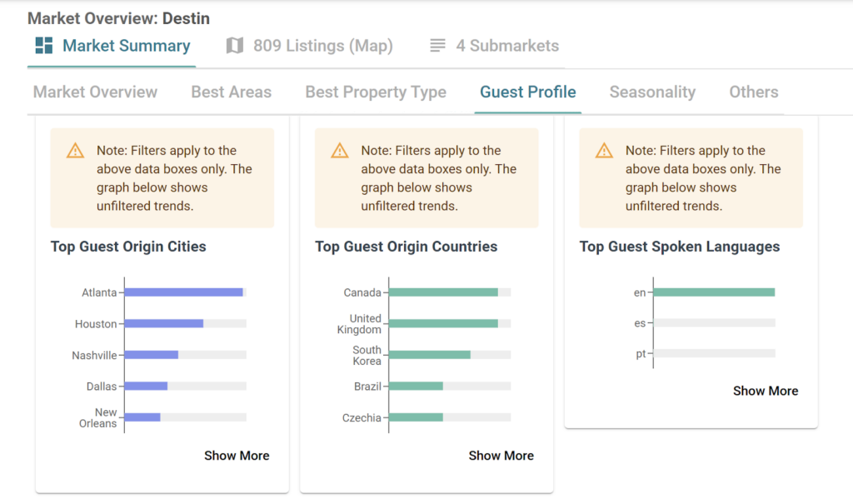
Task: Expand Top Guest Origin Countries with Show More
Action: [501, 456]
